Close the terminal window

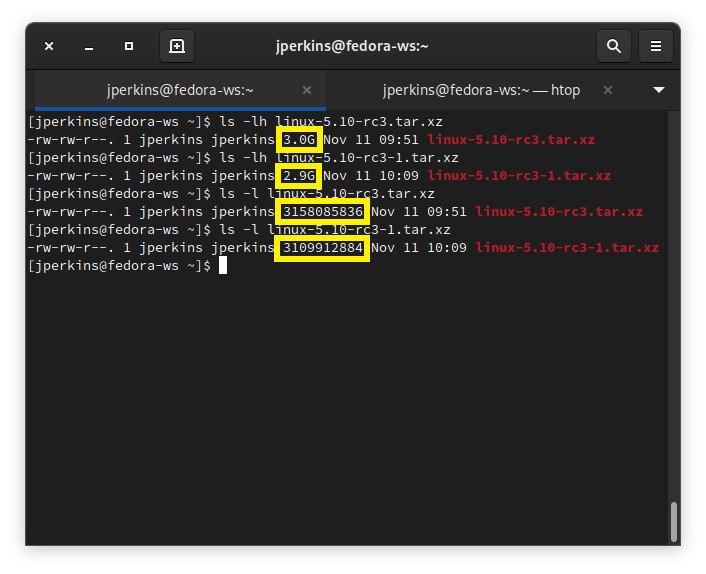[49, 46]
